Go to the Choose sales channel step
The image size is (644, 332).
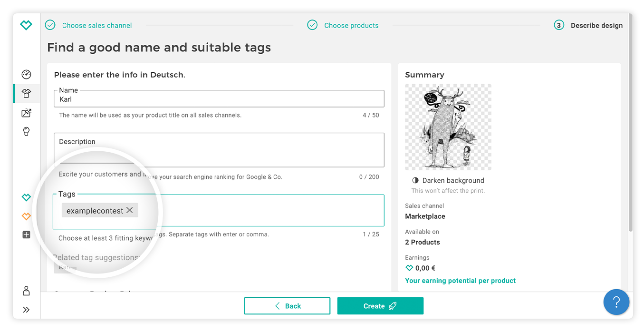click(88, 25)
